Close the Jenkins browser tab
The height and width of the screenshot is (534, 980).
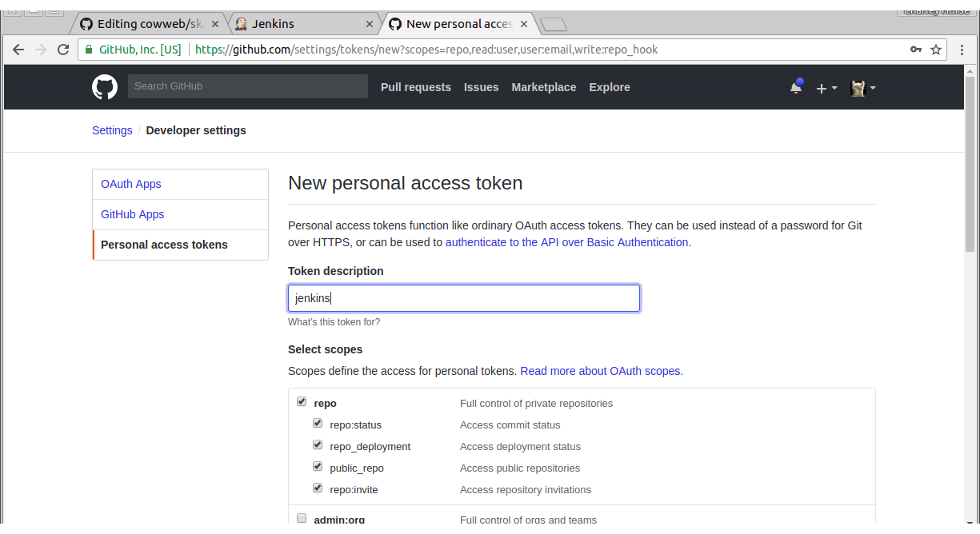[369, 24]
